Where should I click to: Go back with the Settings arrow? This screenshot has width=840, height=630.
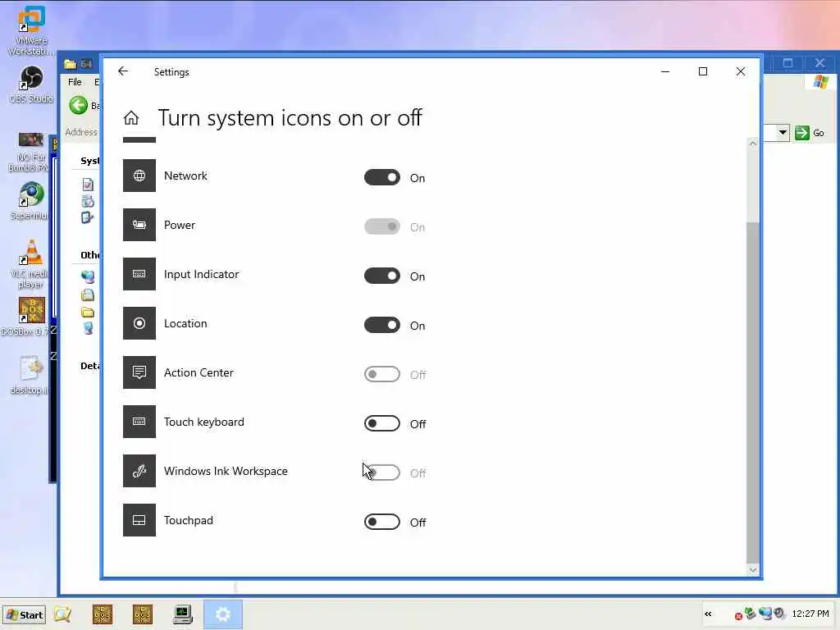[123, 71]
